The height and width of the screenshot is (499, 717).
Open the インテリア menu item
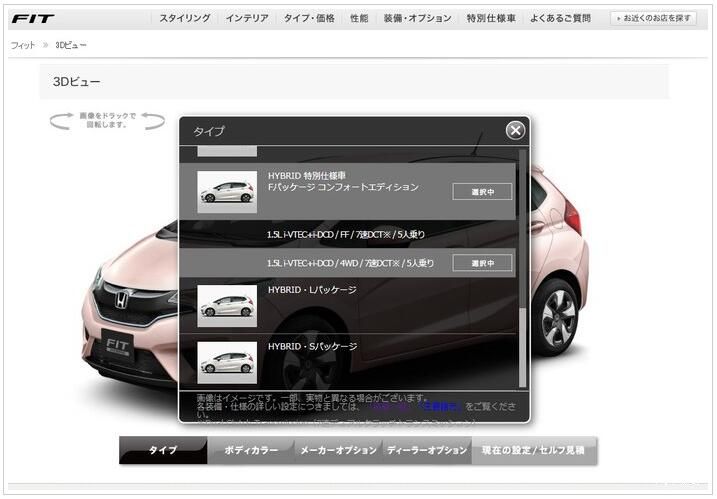tap(247, 18)
